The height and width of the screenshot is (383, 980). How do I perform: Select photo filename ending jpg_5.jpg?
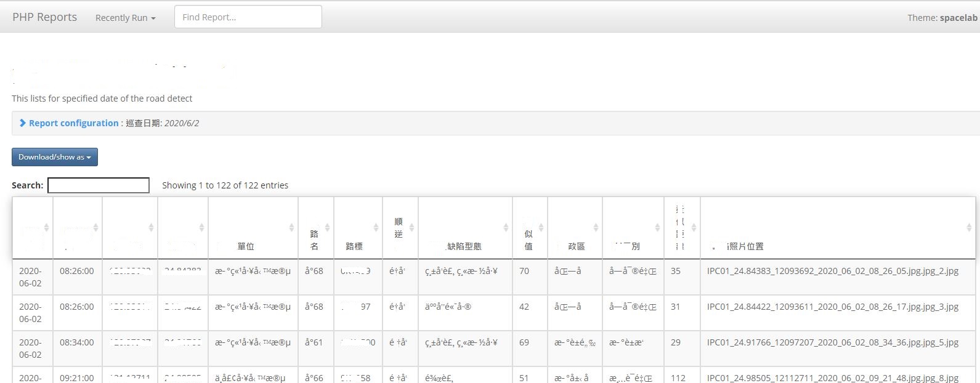point(832,342)
